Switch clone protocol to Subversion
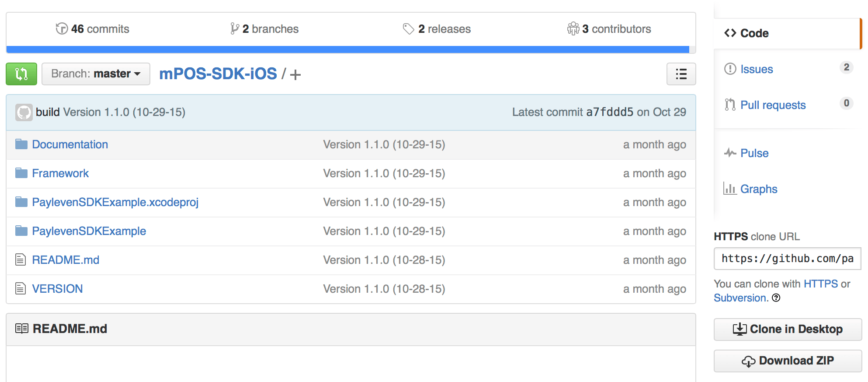868x382 pixels. click(741, 298)
